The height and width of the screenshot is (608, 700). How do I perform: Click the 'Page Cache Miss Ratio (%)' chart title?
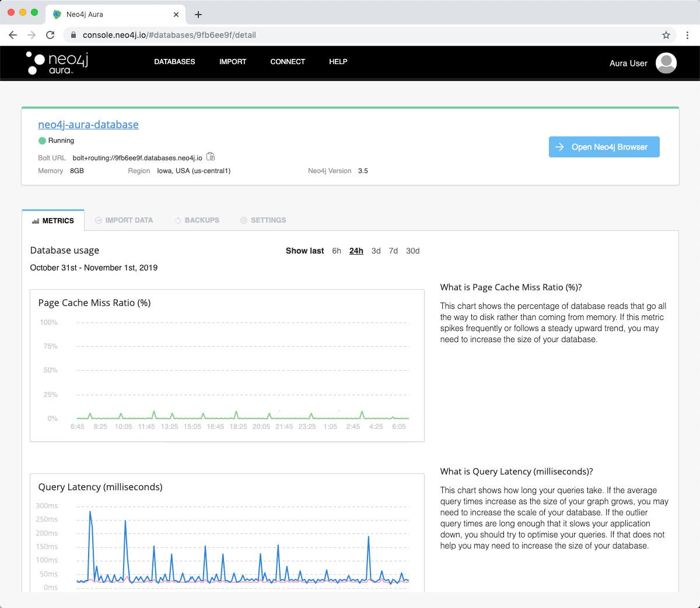[94, 303]
